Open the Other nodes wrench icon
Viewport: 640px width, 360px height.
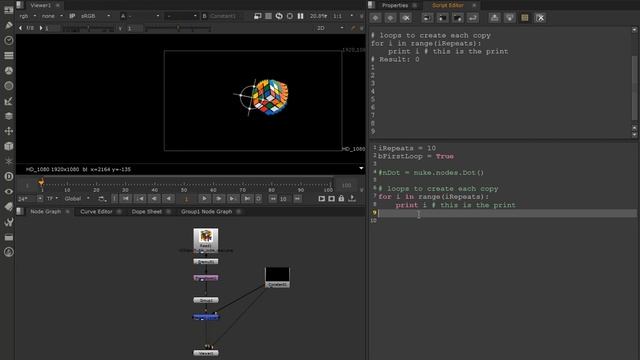9,222
